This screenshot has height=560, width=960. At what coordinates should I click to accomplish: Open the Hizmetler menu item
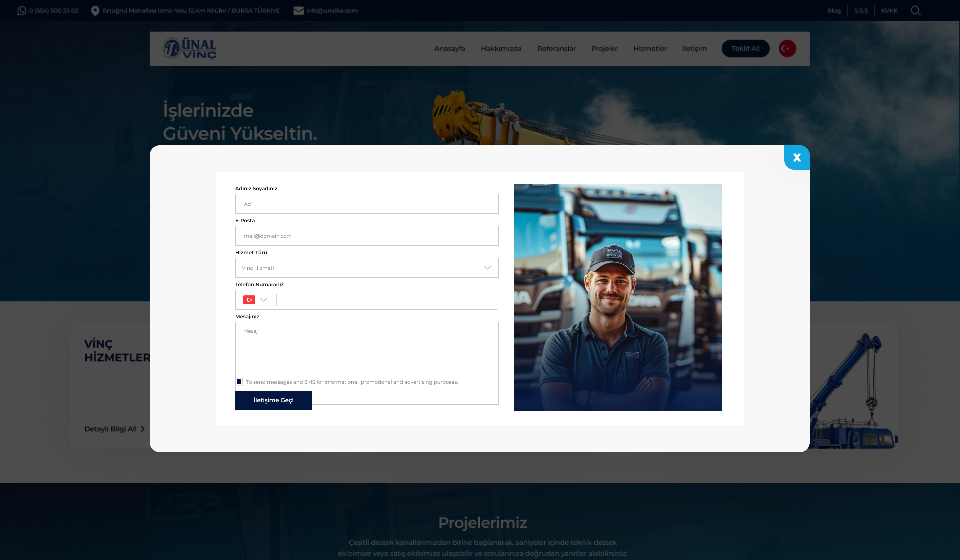[x=650, y=49]
